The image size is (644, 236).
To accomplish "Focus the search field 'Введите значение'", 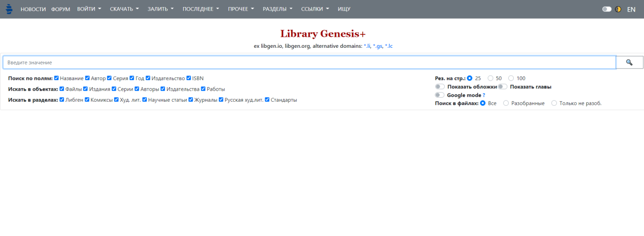I will tap(309, 62).
